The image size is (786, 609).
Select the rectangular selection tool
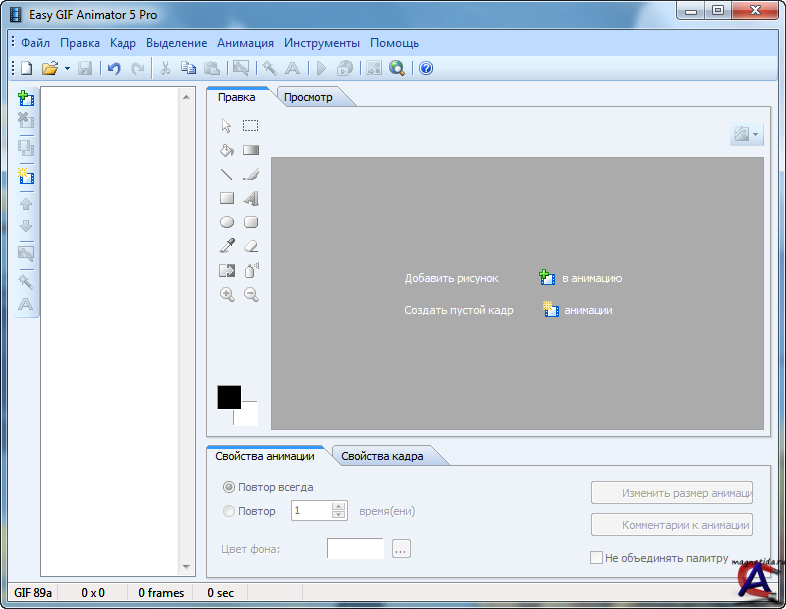pos(251,125)
